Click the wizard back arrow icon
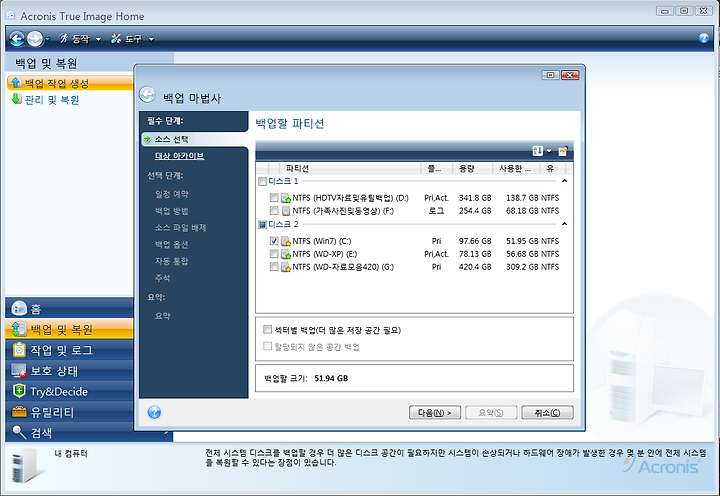 tap(147, 94)
